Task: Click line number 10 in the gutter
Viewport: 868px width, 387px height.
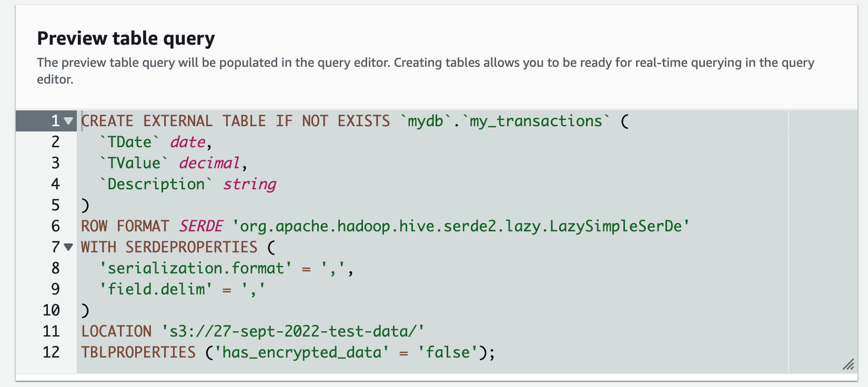Action: coord(51,310)
